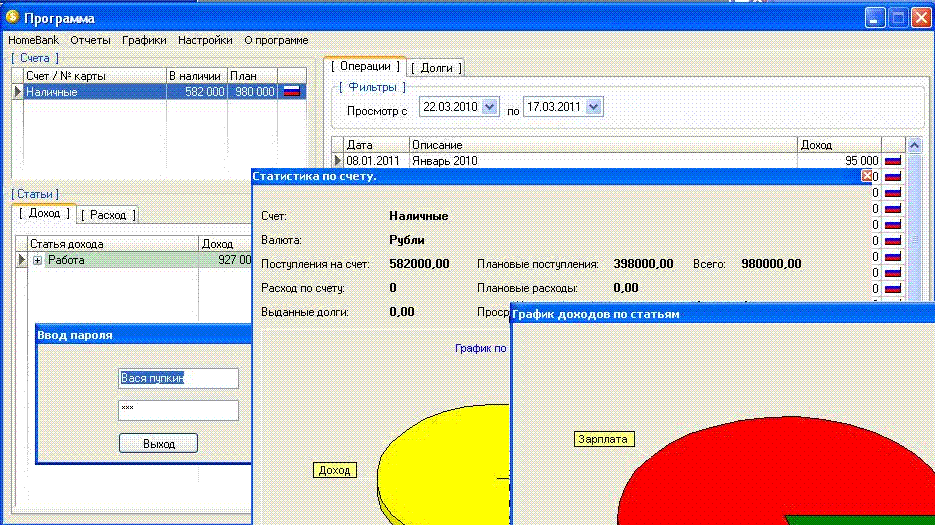Click the red Зарплата pie chart slice
This screenshot has height=525, width=935.
coord(775,465)
